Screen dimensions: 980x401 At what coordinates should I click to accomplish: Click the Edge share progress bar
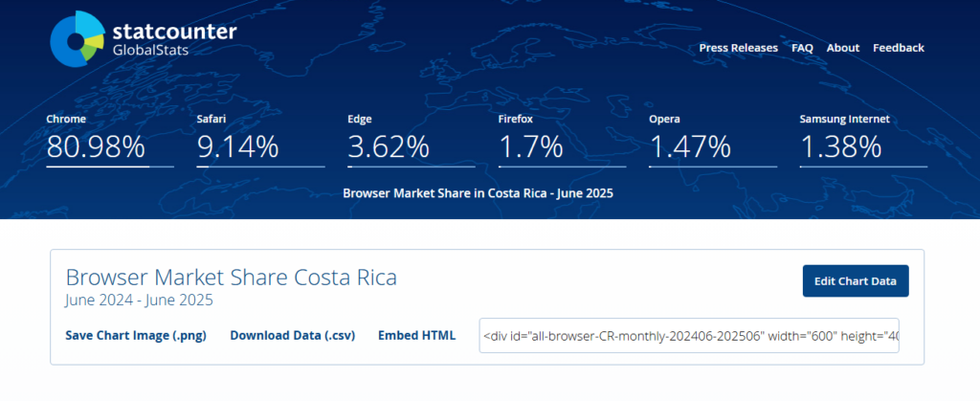pyautogui.click(x=412, y=167)
